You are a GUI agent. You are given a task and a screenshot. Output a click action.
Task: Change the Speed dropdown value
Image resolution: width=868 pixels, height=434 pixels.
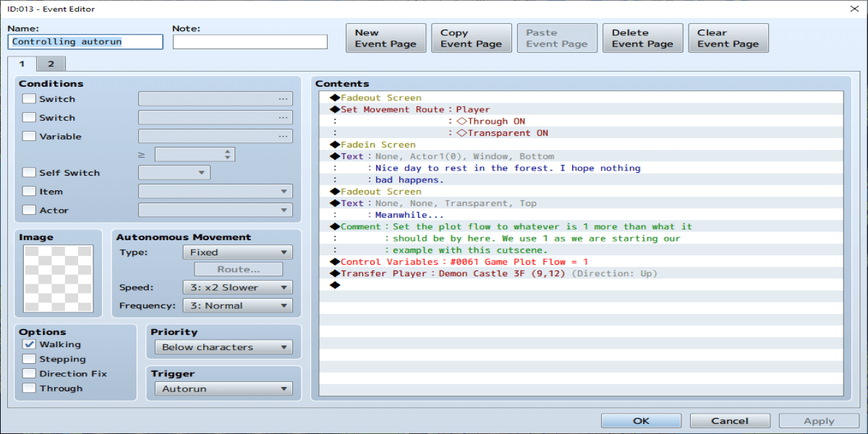click(237, 287)
